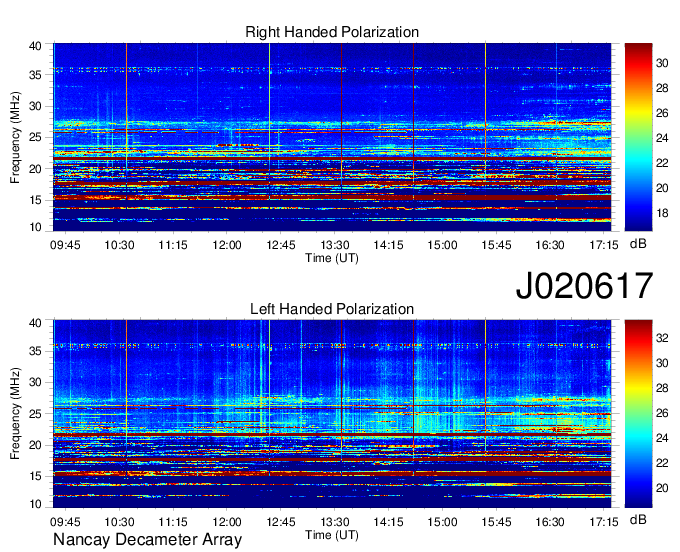Viewport: 680px width, 552px height.
Task: Click the 15 MHz tick on right-handed plot
Action: click(35, 200)
